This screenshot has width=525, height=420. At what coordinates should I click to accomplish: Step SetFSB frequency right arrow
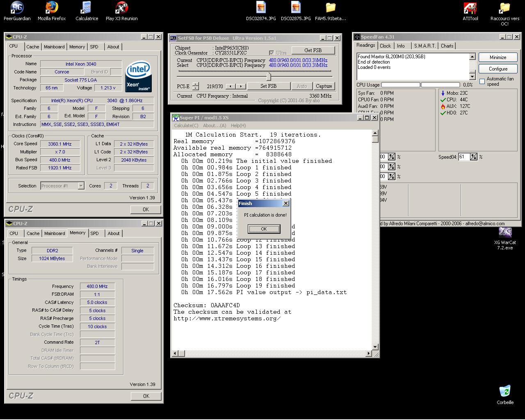[241, 86]
